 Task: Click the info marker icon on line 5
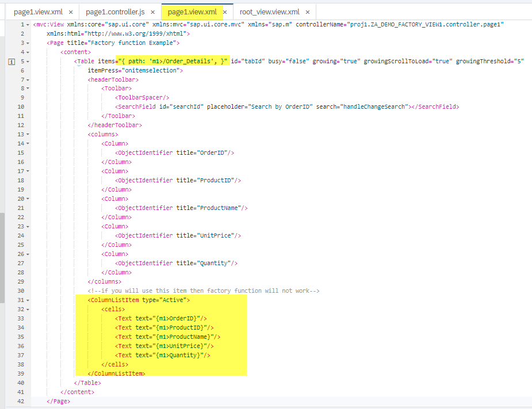click(x=12, y=62)
